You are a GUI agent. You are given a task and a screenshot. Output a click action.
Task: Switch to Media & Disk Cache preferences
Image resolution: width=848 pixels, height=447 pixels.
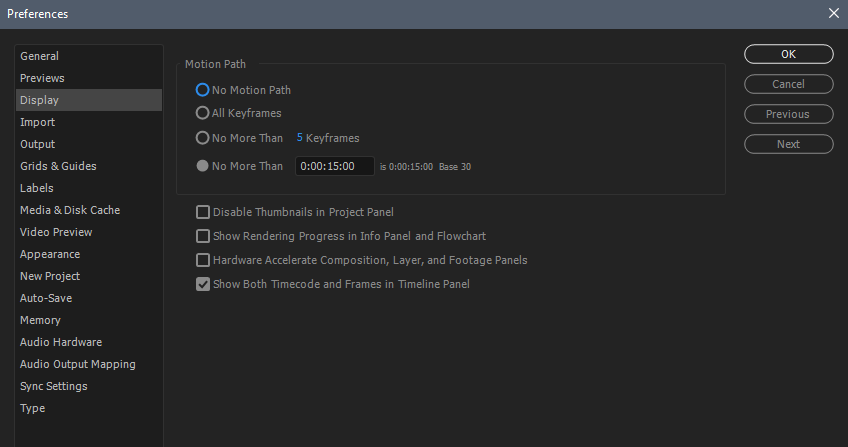(70, 210)
